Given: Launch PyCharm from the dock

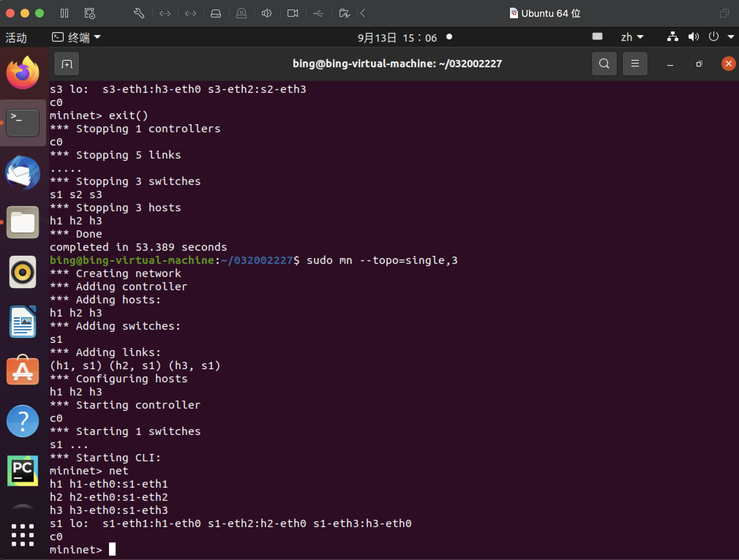Looking at the screenshot, I should [x=23, y=470].
